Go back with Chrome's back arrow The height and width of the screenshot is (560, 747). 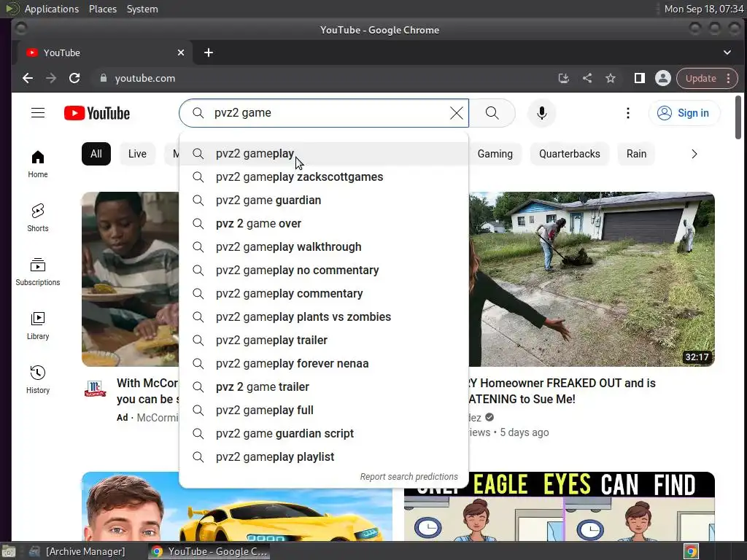pos(28,78)
